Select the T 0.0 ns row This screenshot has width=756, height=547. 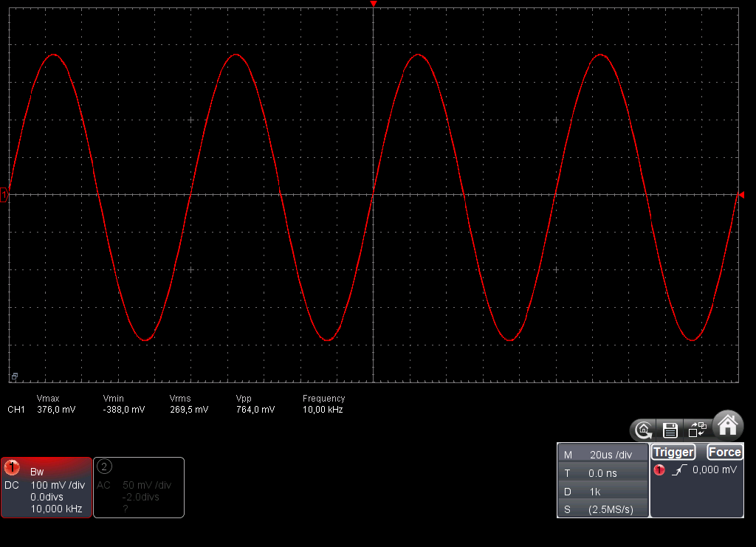click(603, 473)
